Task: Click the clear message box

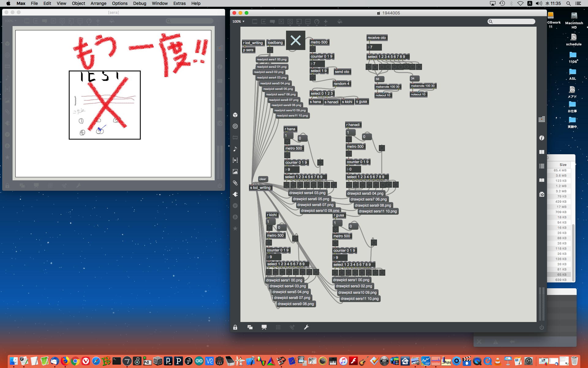Action: pos(263,179)
